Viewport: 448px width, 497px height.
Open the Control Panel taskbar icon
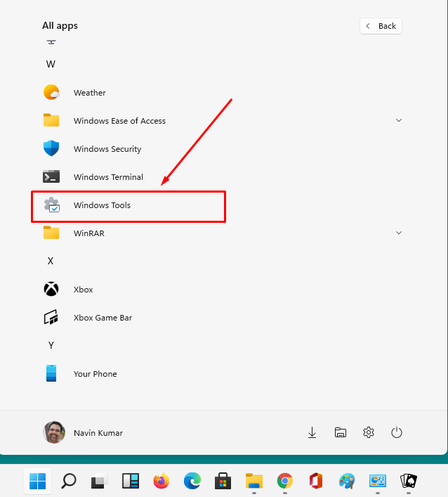tap(377, 481)
